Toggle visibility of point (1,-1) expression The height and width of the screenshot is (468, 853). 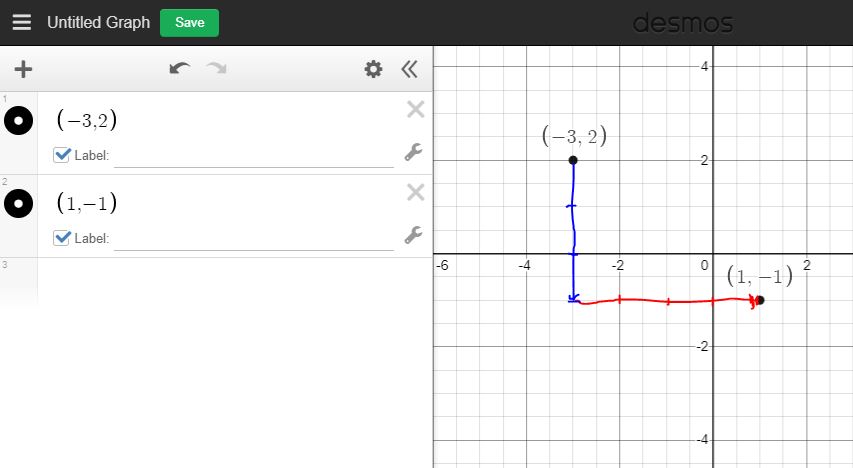tap(18, 204)
